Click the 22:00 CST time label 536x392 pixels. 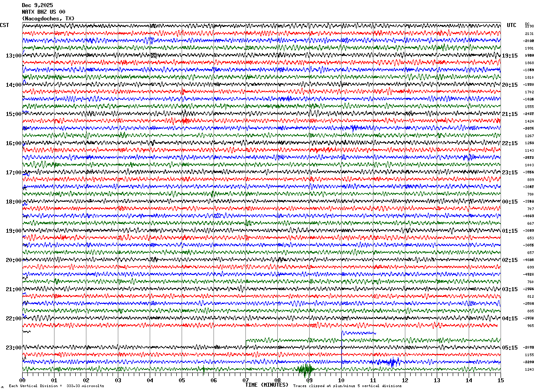click(14, 319)
